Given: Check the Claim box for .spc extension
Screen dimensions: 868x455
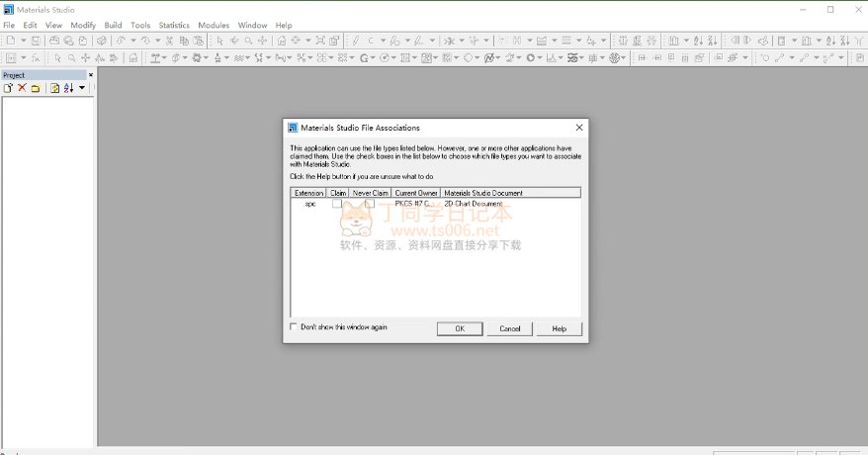Looking at the screenshot, I should point(337,204).
